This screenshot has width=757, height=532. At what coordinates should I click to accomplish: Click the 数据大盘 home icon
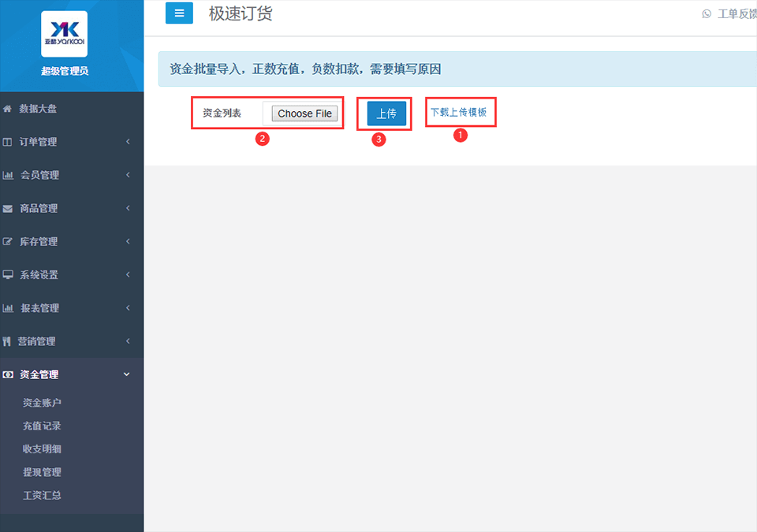[x=7, y=109]
